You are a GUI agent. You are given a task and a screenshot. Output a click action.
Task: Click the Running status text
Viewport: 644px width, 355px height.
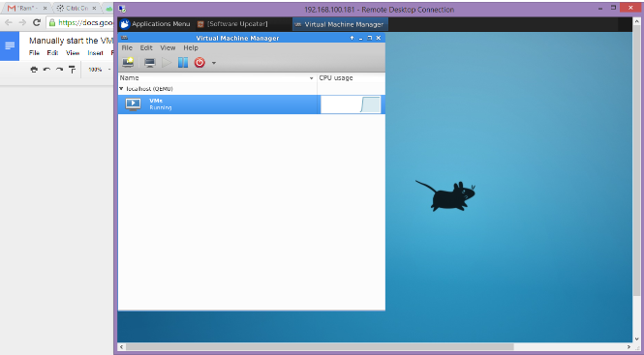click(x=160, y=107)
